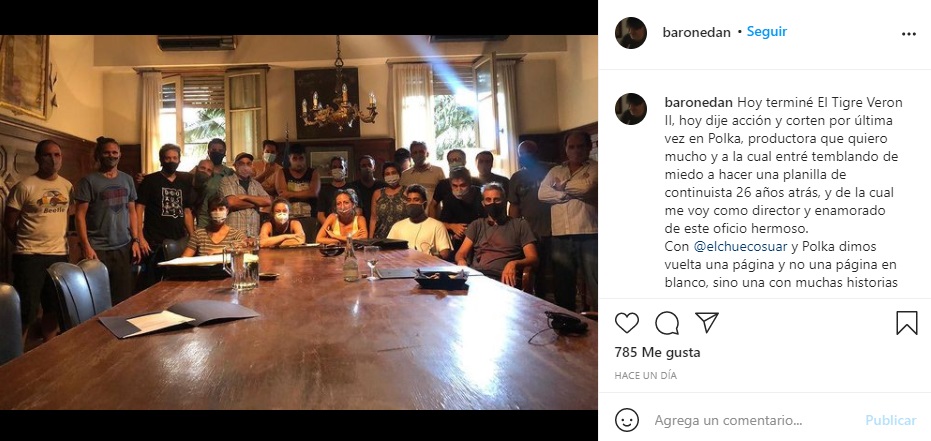Save post with the bookmark icon

click(x=907, y=323)
